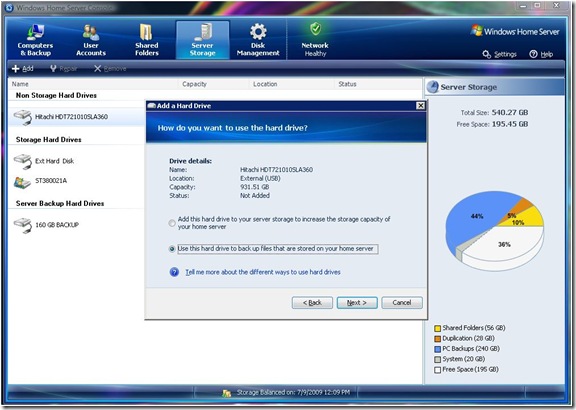This screenshot has height=410, width=576.
Task: Click the Computers & Backup monitor icon
Action: (x=35, y=32)
